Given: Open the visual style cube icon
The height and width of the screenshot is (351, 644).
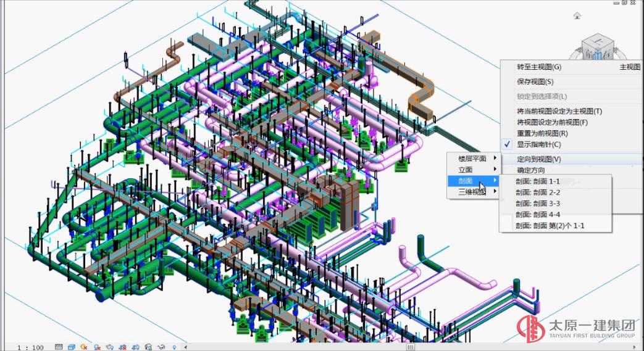Looking at the screenshot, I should coord(71,347).
